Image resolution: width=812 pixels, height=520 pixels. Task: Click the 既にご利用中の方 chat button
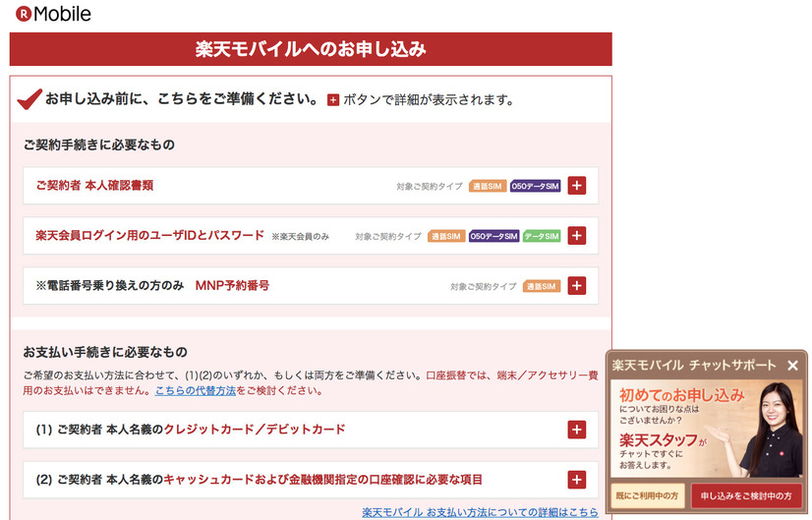pyautogui.click(x=647, y=495)
